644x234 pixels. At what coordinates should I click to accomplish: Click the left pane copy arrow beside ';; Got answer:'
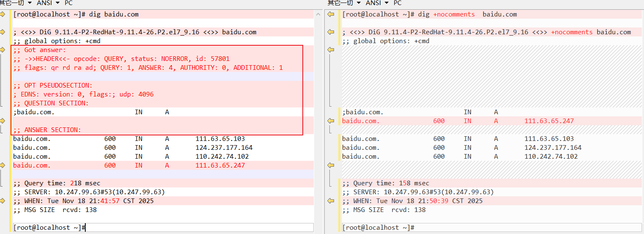[3, 50]
